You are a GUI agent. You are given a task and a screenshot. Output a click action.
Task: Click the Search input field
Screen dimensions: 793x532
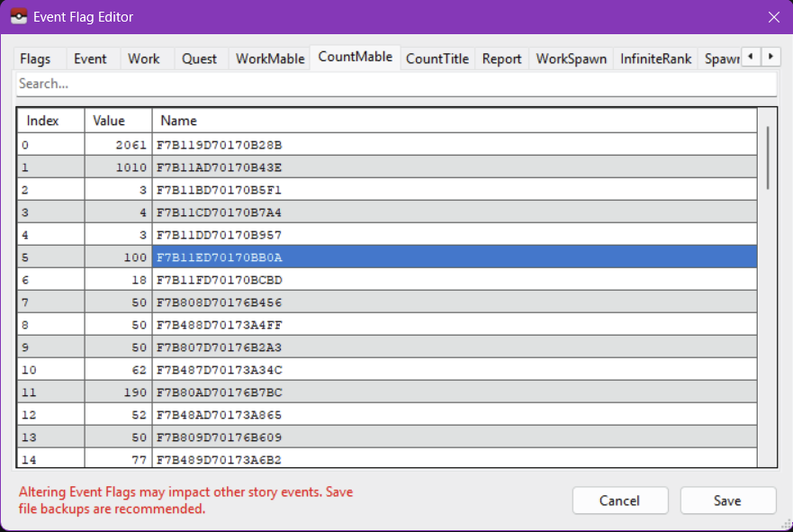click(x=396, y=84)
